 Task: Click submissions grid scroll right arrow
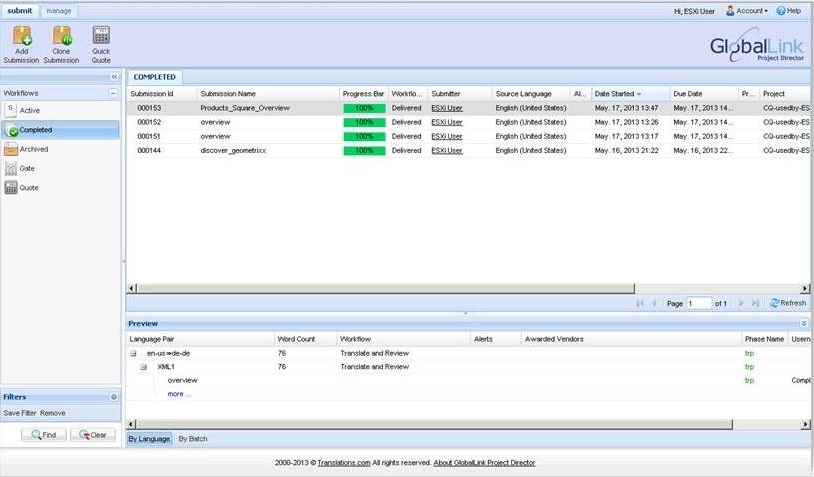(x=805, y=288)
